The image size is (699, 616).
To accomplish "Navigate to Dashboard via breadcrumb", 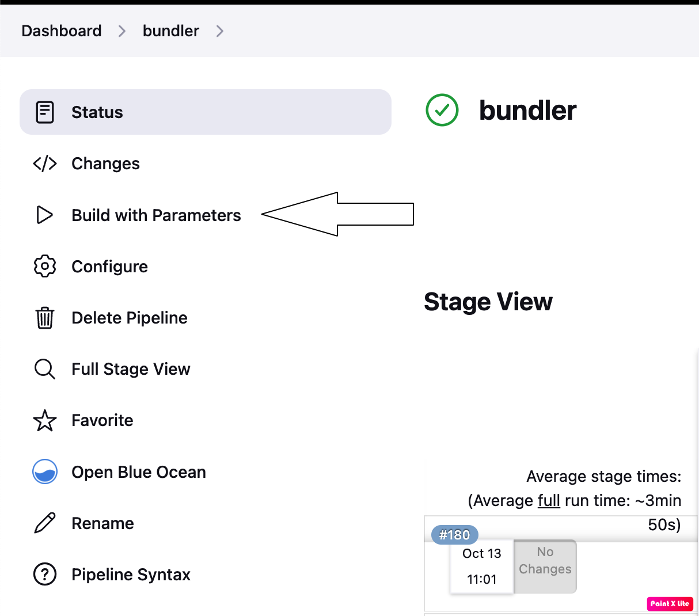I will (x=61, y=31).
